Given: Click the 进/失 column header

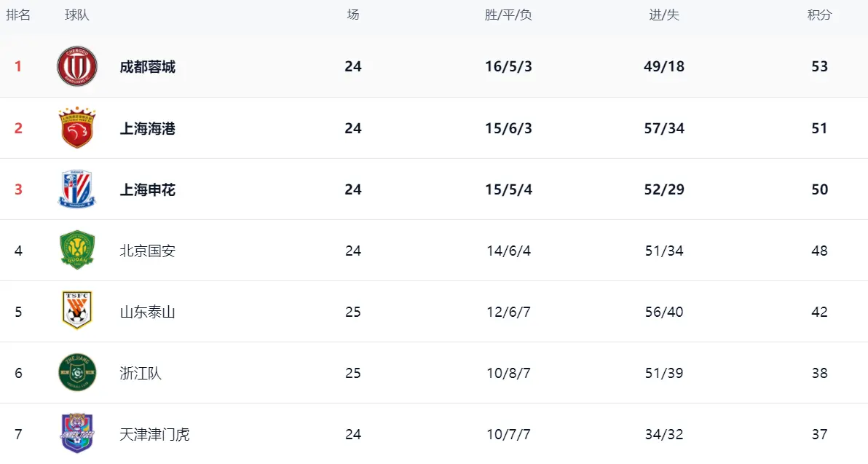Looking at the screenshot, I should coord(664,15).
